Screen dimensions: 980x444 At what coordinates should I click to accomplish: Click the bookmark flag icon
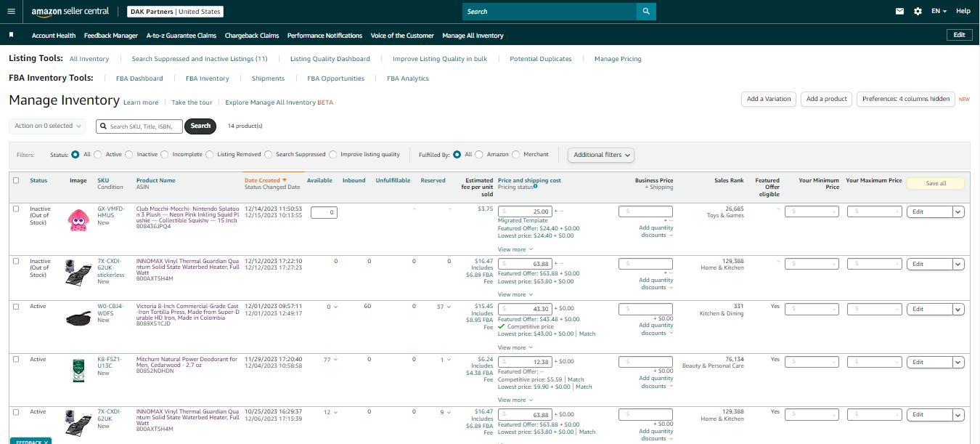point(12,35)
